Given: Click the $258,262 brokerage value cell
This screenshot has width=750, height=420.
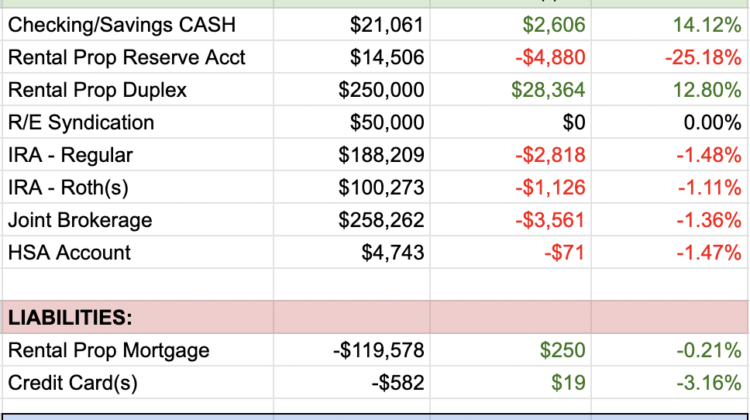Looking at the screenshot, I should pyautogui.click(x=382, y=220).
